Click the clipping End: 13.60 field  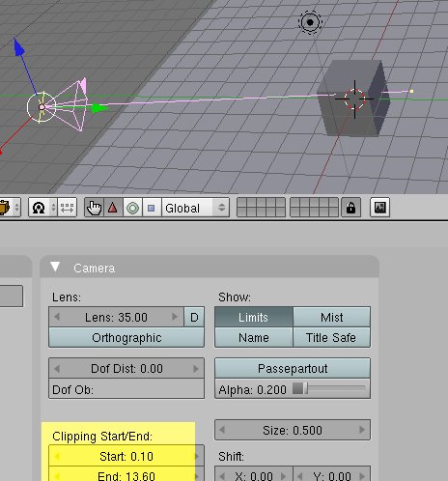pos(126,474)
